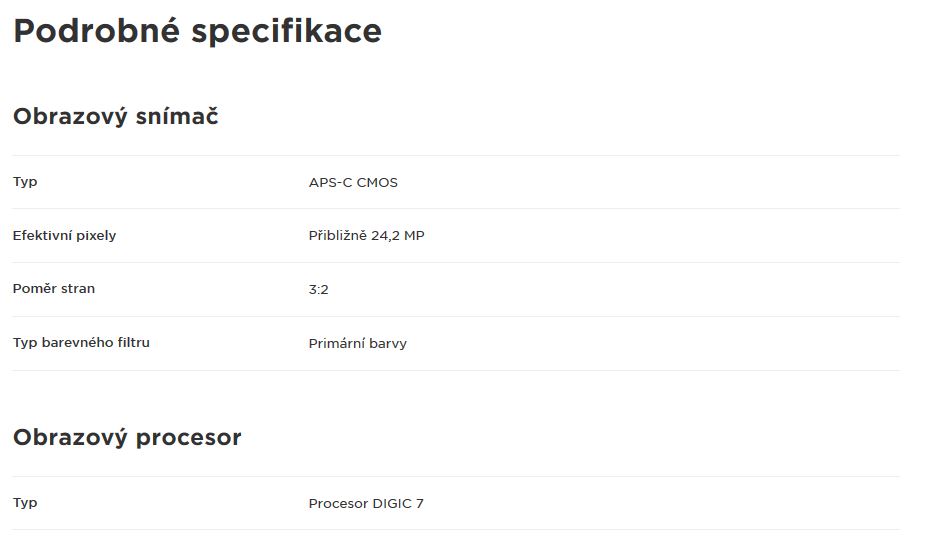Click the Podrobné specifikace heading
This screenshot has width=937, height=545.
point(197,32)
